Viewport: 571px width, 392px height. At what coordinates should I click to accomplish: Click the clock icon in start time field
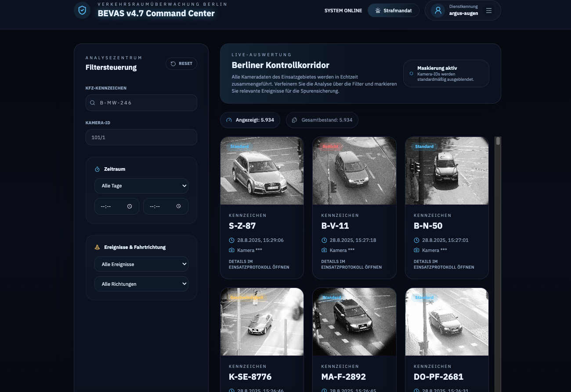[x=130, y=206]
